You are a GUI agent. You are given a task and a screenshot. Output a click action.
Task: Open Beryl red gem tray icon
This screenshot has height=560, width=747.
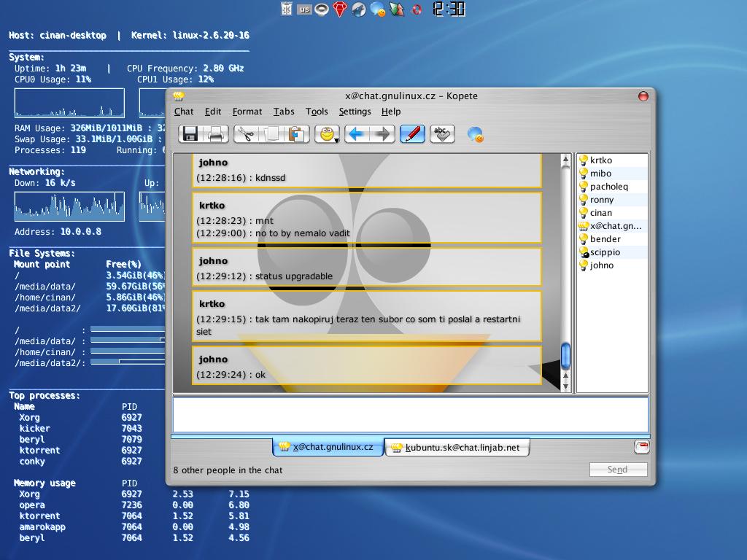(x=340, y=9)
